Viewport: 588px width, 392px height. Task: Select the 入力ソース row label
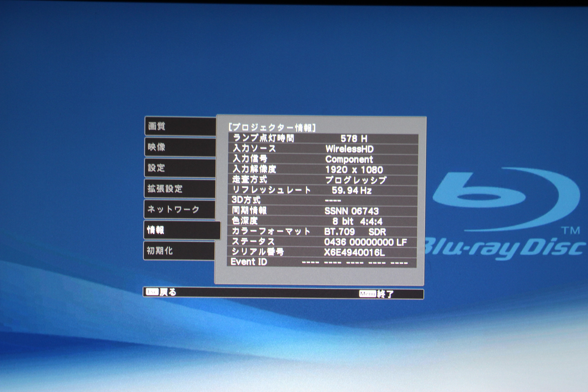[254, 149]
